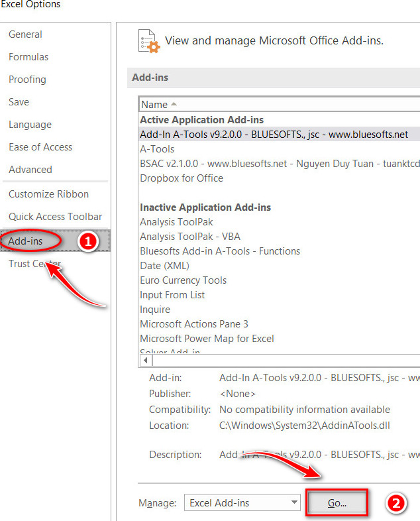Open the Trust Center category

coord(35,264)
